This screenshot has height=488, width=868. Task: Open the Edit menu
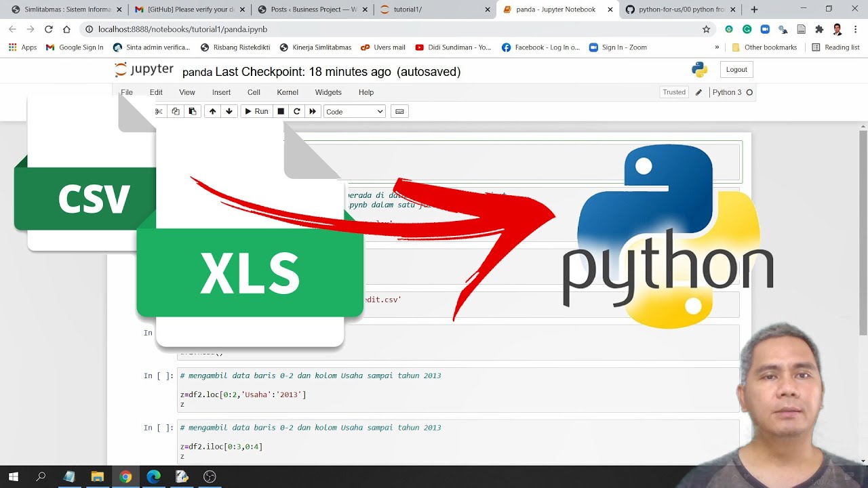tap(156, 92)
